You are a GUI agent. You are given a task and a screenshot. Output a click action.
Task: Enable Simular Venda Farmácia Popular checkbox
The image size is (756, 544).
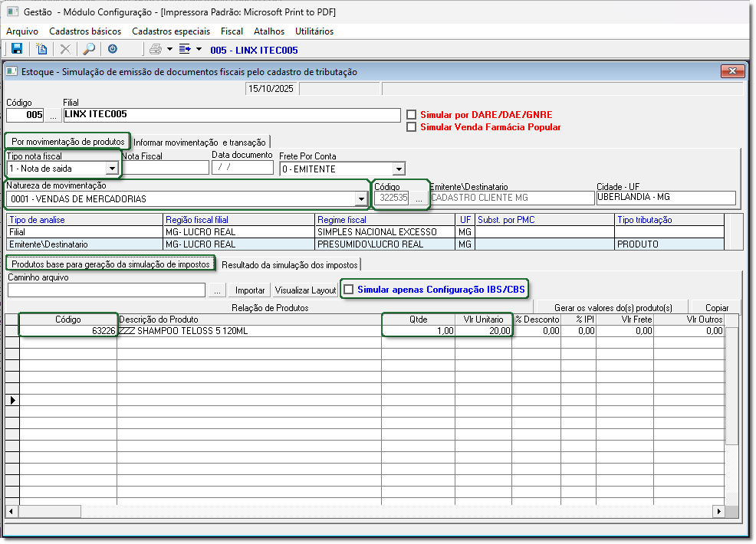(411, 127)
